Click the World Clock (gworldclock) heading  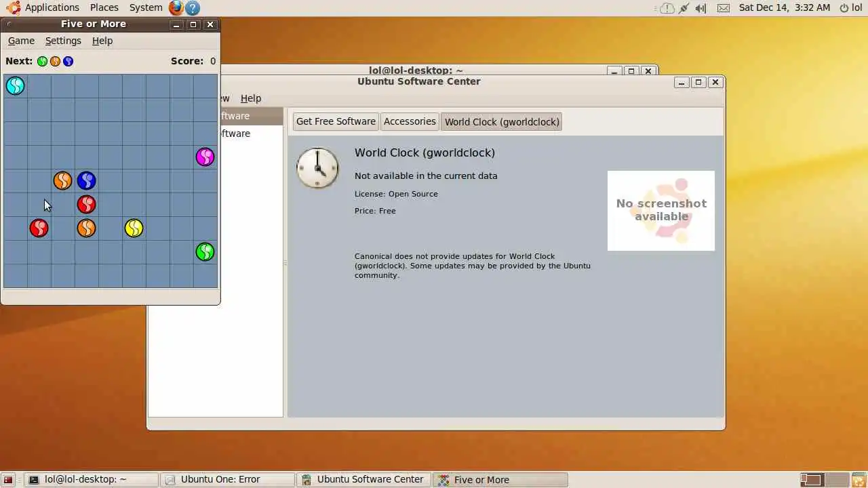(x=425, y=153)
